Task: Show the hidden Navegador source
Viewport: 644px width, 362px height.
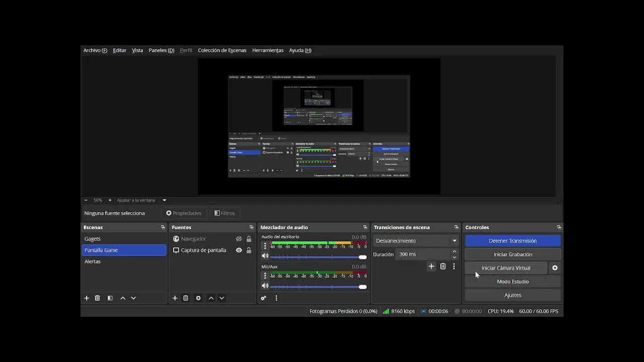Action: pyautogui.click(x=239, y=239)
